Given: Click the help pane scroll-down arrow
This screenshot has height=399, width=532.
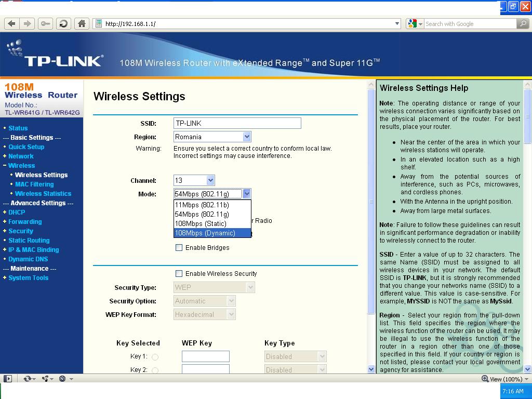Looking at the screenshot, I should pos(528,369).
